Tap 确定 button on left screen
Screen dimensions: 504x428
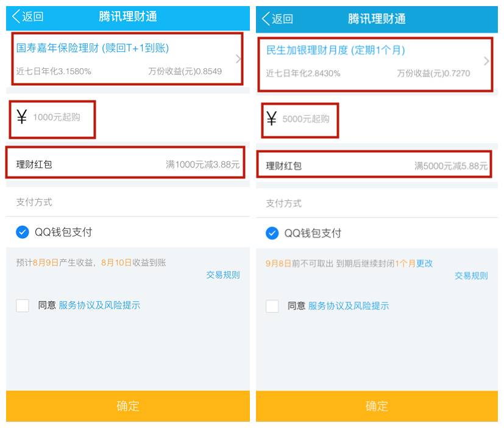[128, 406]
